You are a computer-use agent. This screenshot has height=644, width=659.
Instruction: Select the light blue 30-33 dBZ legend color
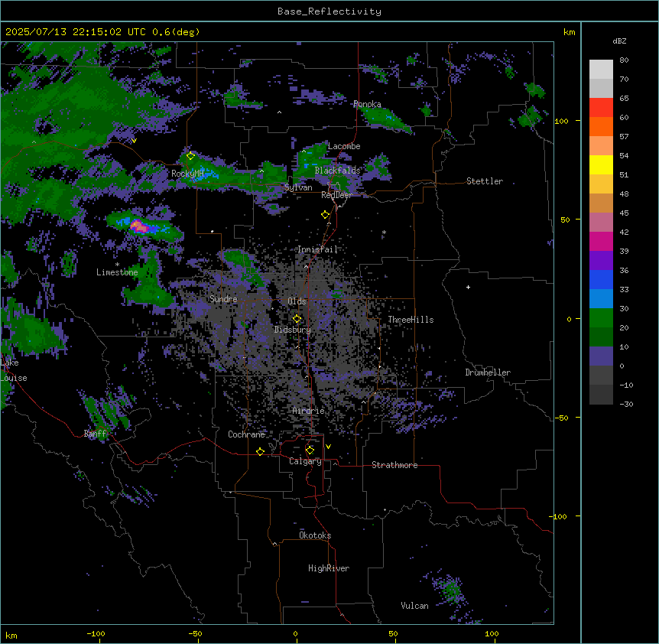[601, 298]
